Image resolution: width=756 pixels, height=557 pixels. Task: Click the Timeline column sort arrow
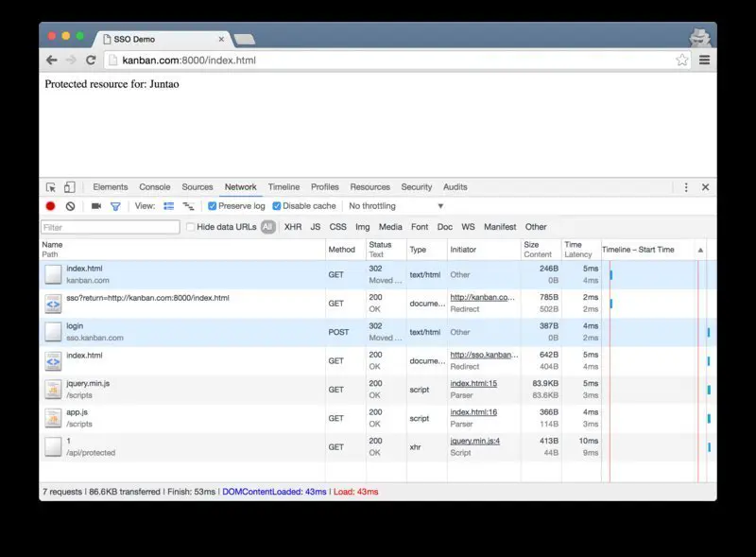point(700,250)
